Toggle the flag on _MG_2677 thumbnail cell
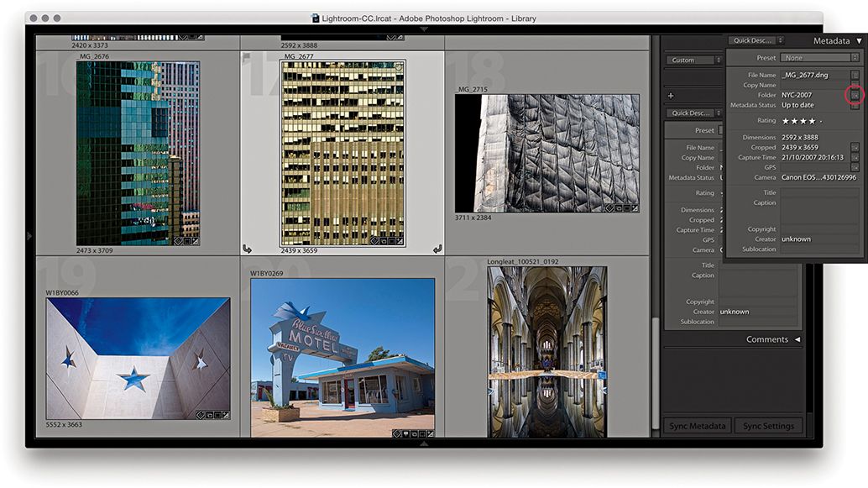 [247, 57]
